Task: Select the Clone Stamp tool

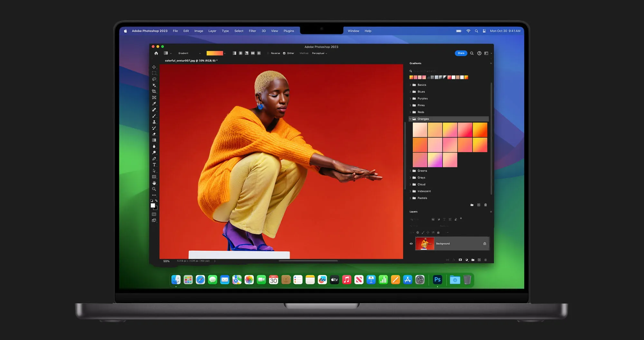Action: (154, 122)
